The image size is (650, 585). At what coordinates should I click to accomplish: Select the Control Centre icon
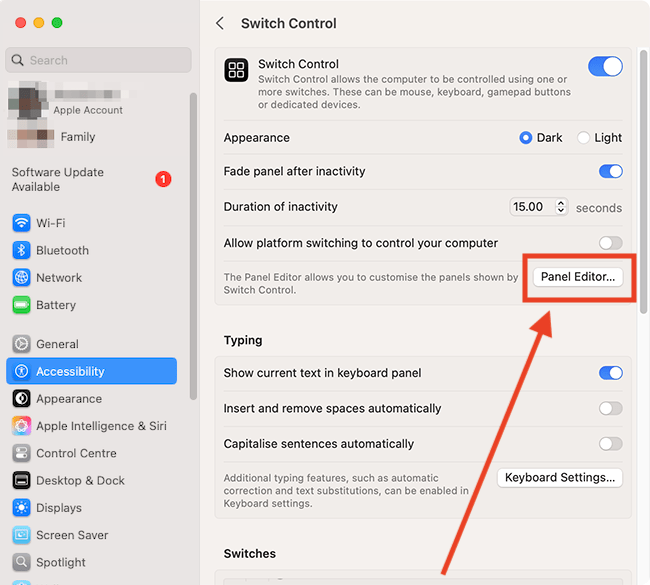(21, 453)
